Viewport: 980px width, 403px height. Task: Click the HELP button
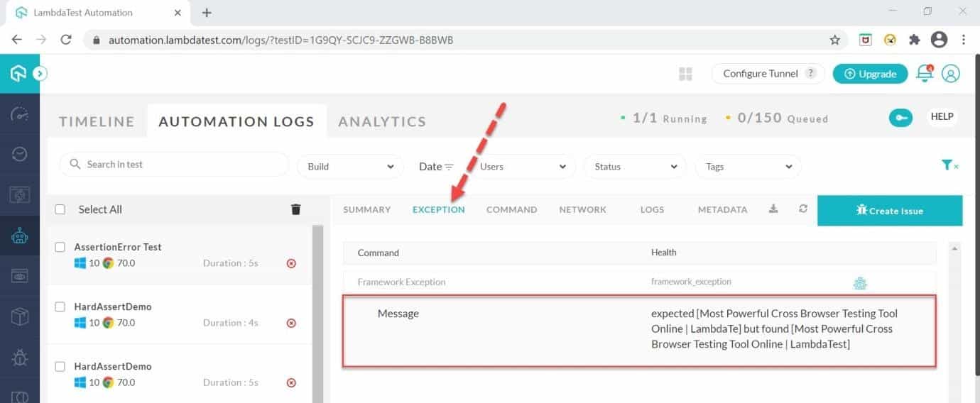942,116
